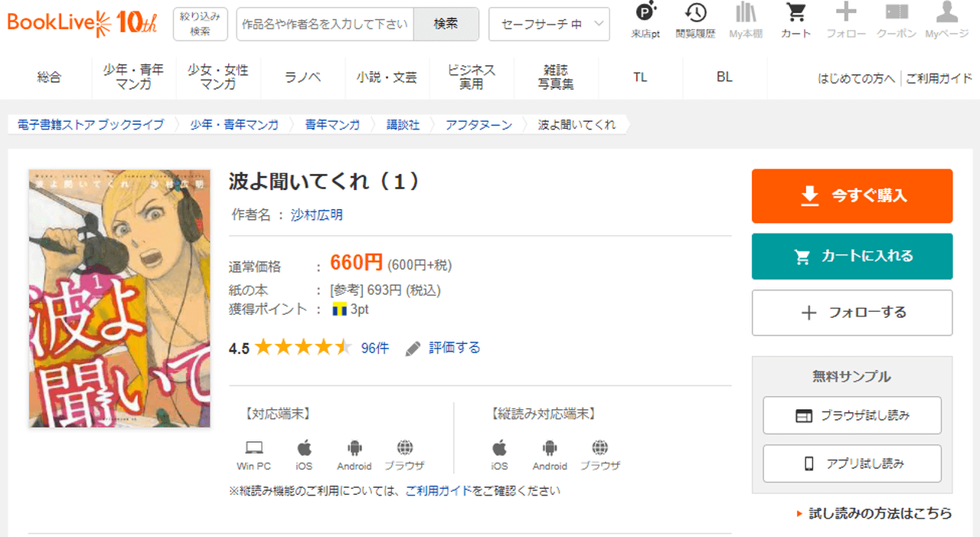Open 絞り込み検索 filter search options
This screenshot has width=980, height=537.
pos(201,25)
